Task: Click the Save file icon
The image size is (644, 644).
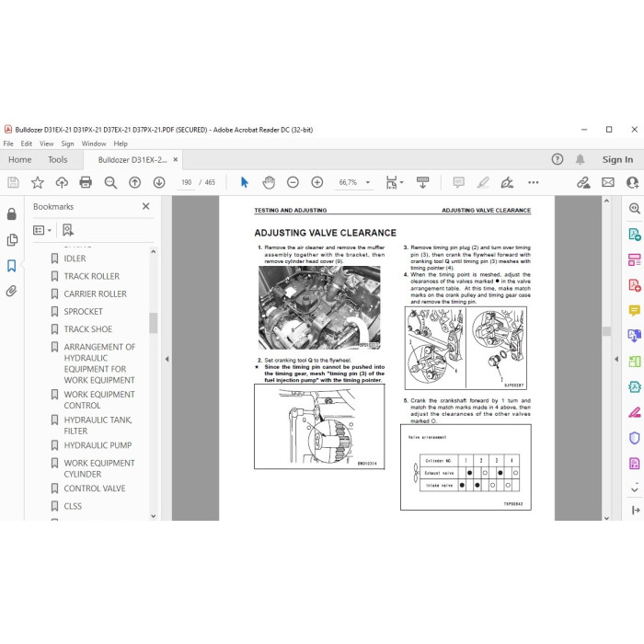Action: pyautogui.click(x=13, y=182)
